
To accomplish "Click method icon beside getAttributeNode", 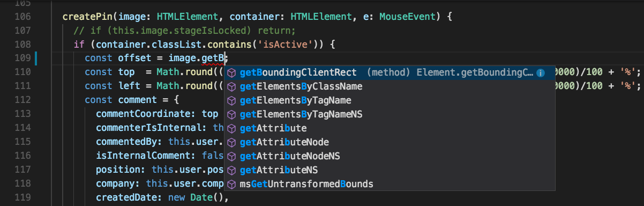I will 231,142.
